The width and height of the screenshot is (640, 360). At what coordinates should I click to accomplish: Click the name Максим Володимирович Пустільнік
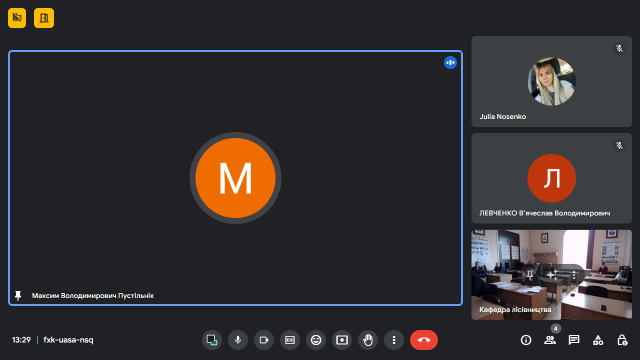93,296
